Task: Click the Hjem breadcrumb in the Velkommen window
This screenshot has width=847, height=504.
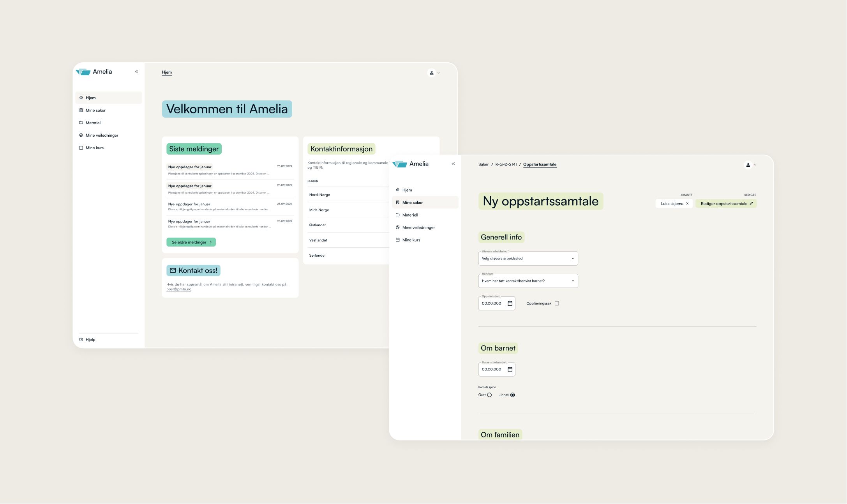Action: coord(167,72)
